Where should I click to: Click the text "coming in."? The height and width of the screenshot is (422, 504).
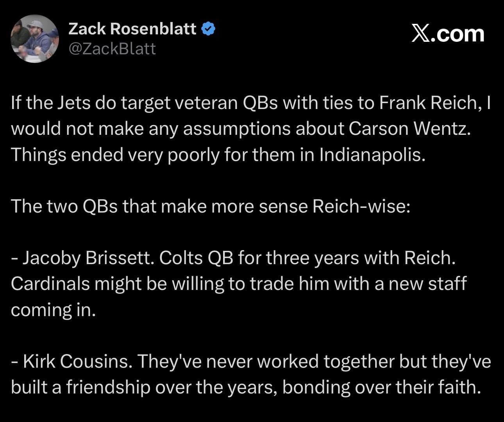click(x=53, y=310)
